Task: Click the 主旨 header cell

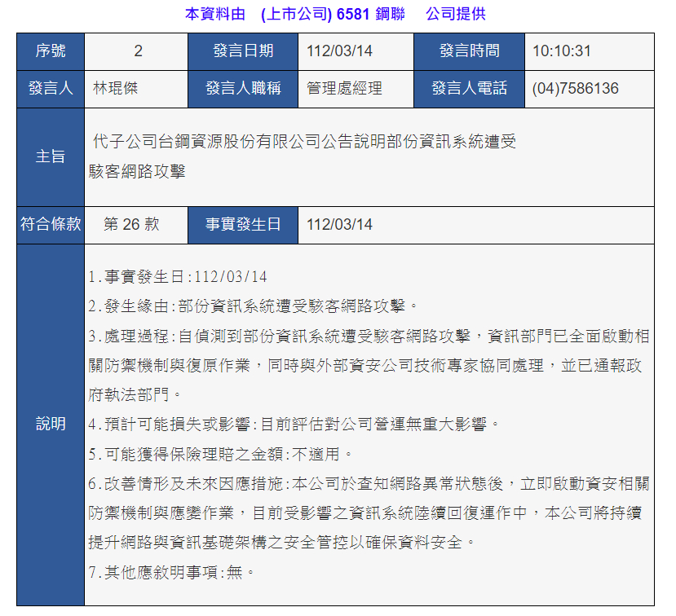Action: point(51,157)
